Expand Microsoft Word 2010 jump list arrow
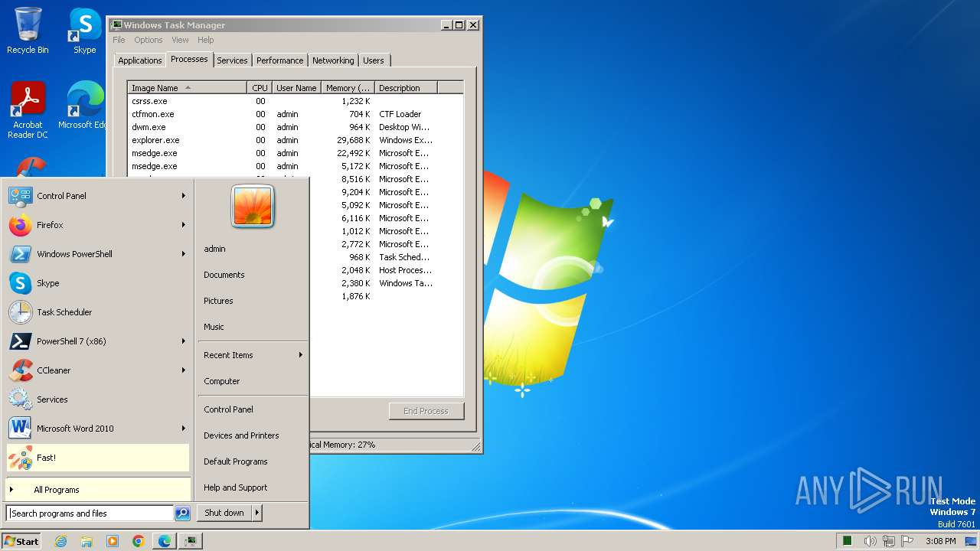Screen dimensions: 980x551 coord(184,429)
